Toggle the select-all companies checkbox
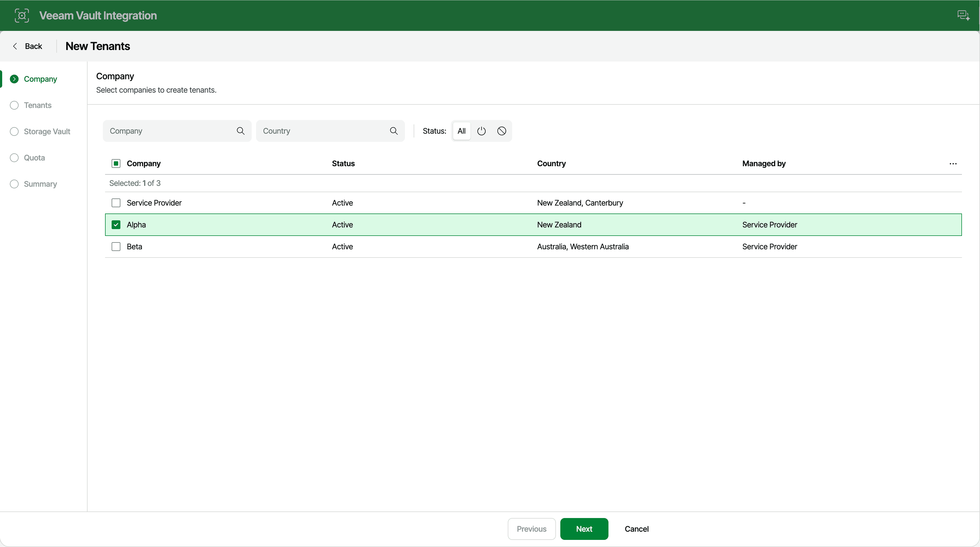 116,163
